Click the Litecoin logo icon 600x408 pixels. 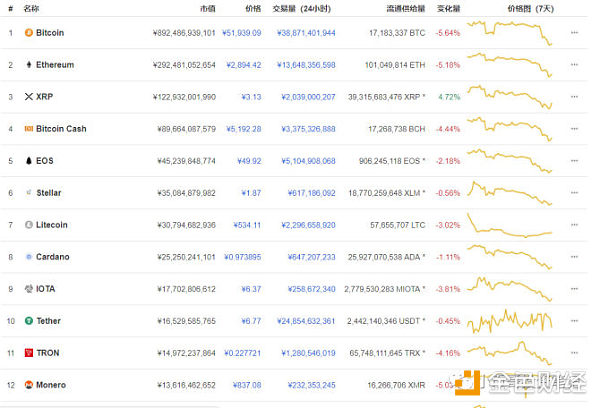coord(29,225)
